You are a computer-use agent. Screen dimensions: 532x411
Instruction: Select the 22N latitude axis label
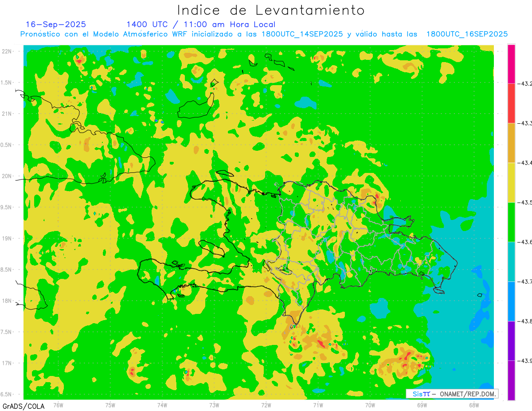click(x=8, y=51)
